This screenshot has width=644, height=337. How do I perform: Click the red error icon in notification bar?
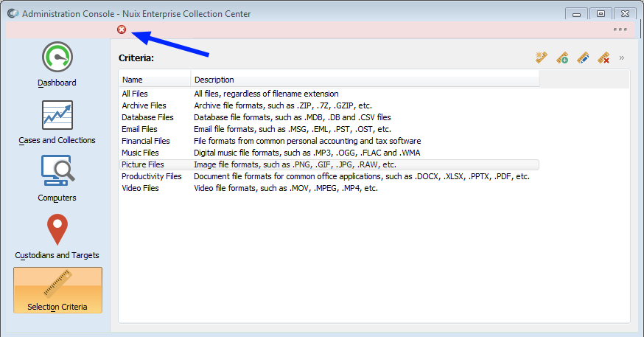pos(122,29)
